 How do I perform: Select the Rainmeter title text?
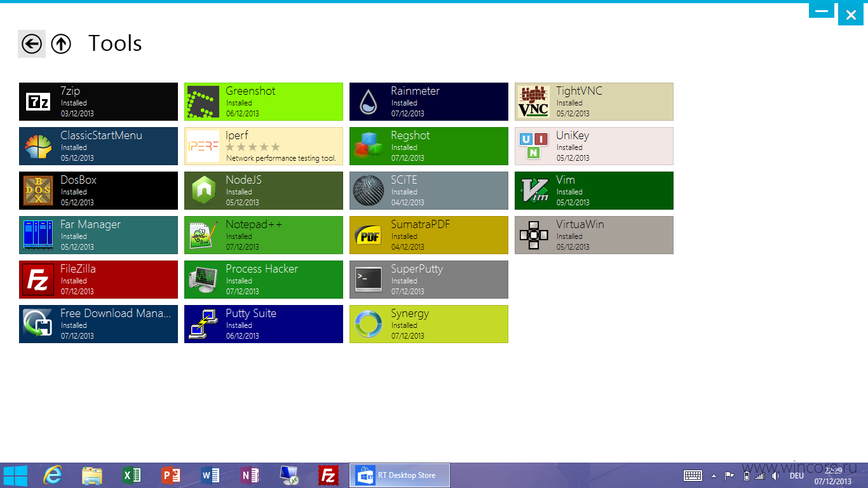416,91
